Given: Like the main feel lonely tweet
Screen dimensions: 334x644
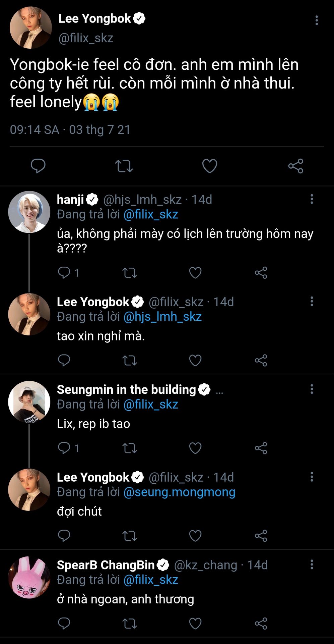Looking at the screenshot, I should [210, 166].
